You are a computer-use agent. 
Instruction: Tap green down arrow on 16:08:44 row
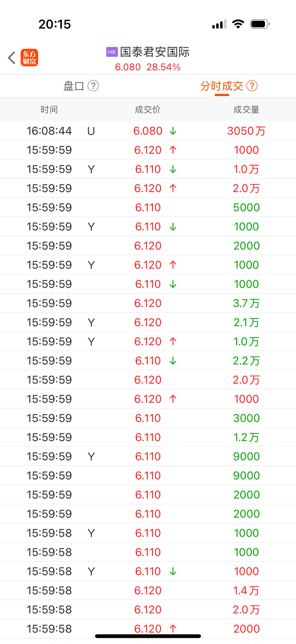pyautogui.click(x=173, y=131)
